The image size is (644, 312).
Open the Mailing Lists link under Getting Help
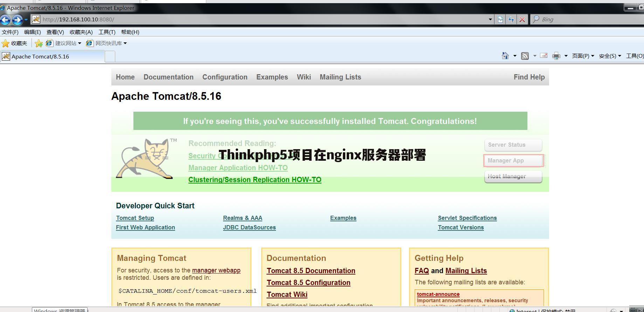(x=466, y=271)
